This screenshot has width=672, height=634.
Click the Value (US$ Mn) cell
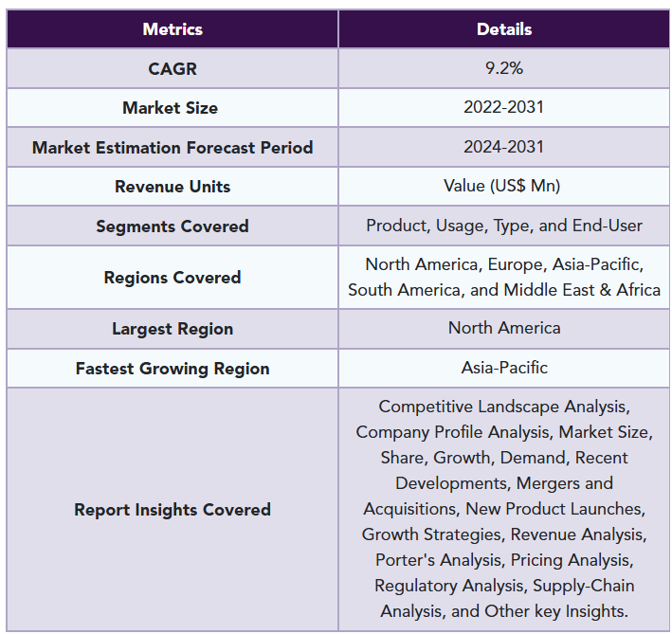click(x=502, y=186)
